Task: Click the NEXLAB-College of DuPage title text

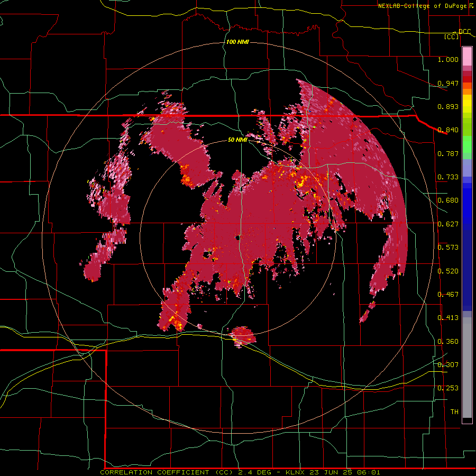Action: coord(424,6)
